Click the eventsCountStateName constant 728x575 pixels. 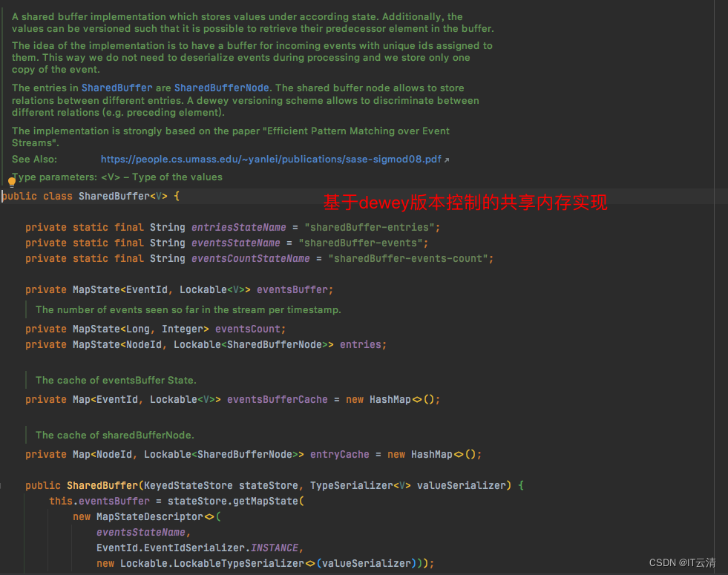point(251,258)
